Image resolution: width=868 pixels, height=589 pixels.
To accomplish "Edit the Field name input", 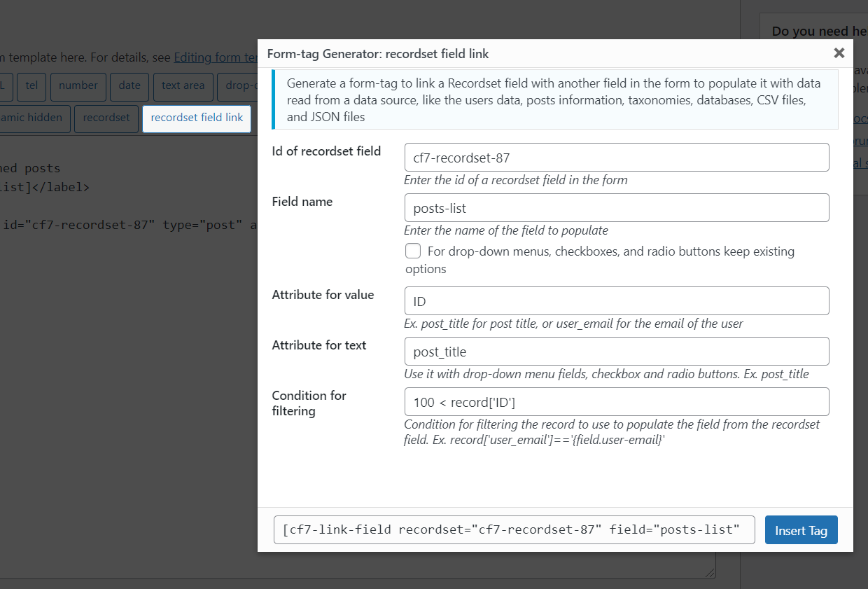I will click(617, 208).
